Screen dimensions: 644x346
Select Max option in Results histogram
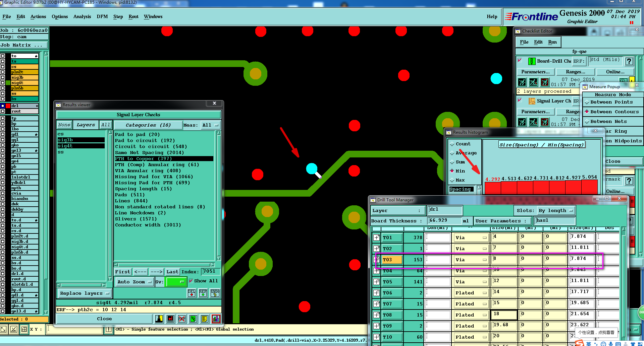click(x=458, y=180)
